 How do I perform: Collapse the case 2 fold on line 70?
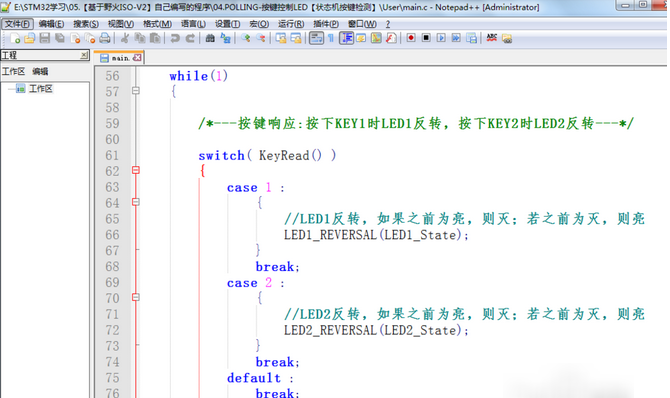tap(135, 297)
